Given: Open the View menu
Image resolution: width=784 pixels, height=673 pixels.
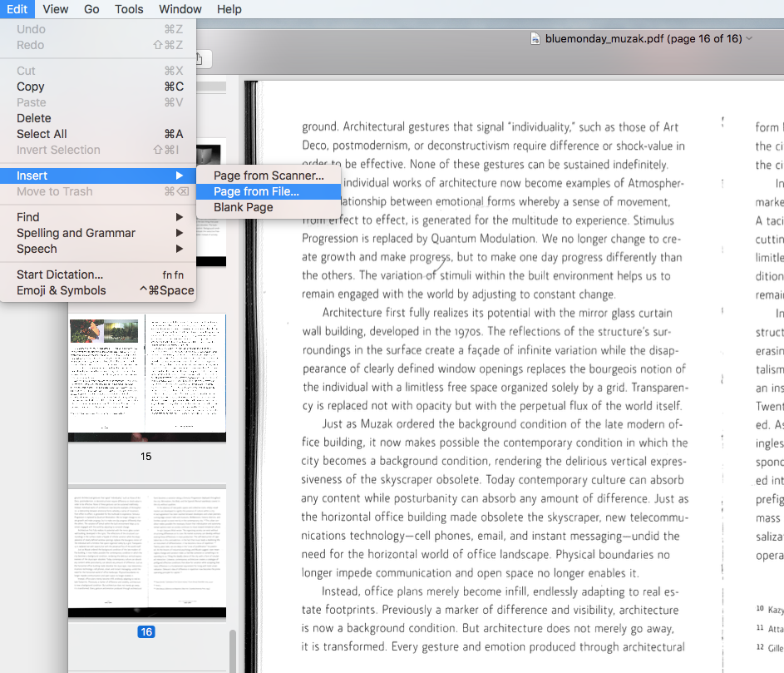Looking at the screenshot, I should tap(56, 9).
